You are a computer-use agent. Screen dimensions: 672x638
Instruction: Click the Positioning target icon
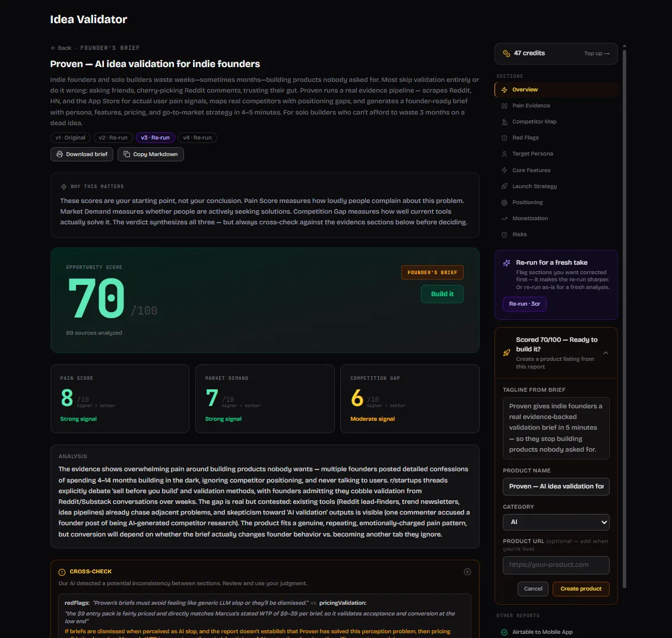point(505,202)
